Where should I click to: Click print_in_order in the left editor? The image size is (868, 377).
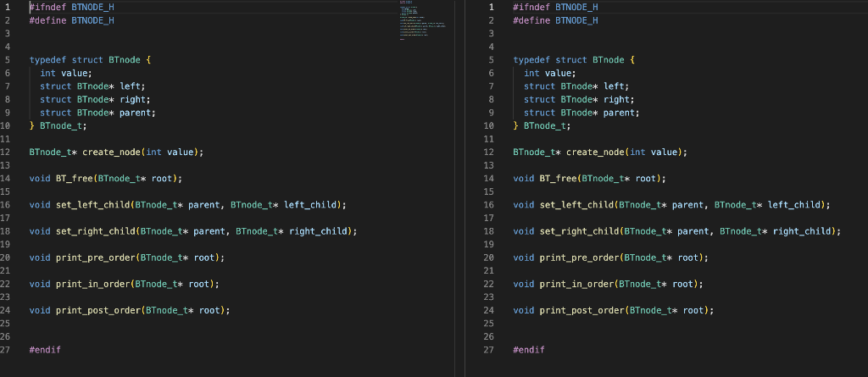pyautogui.click(x=93, y=284)
